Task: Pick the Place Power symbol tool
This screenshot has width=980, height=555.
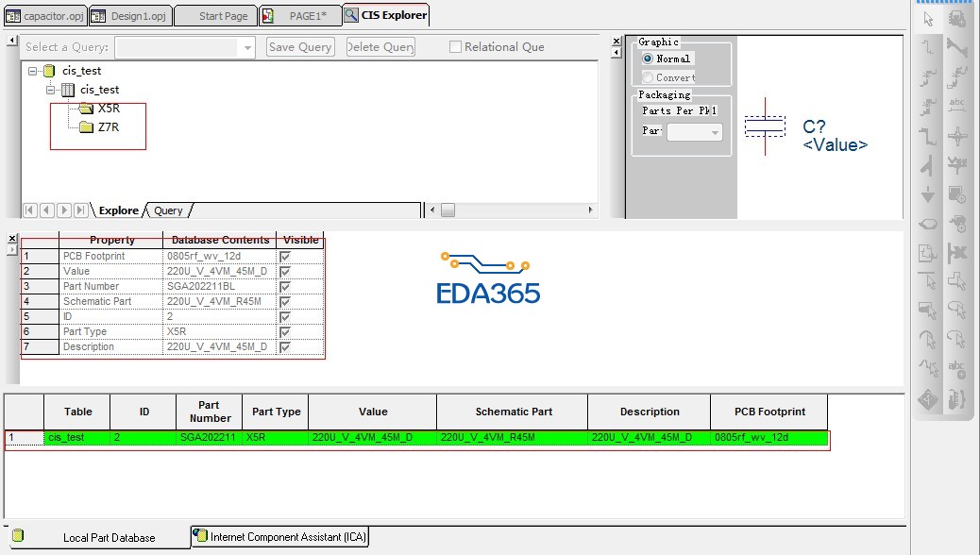Action: click(957, 165)
